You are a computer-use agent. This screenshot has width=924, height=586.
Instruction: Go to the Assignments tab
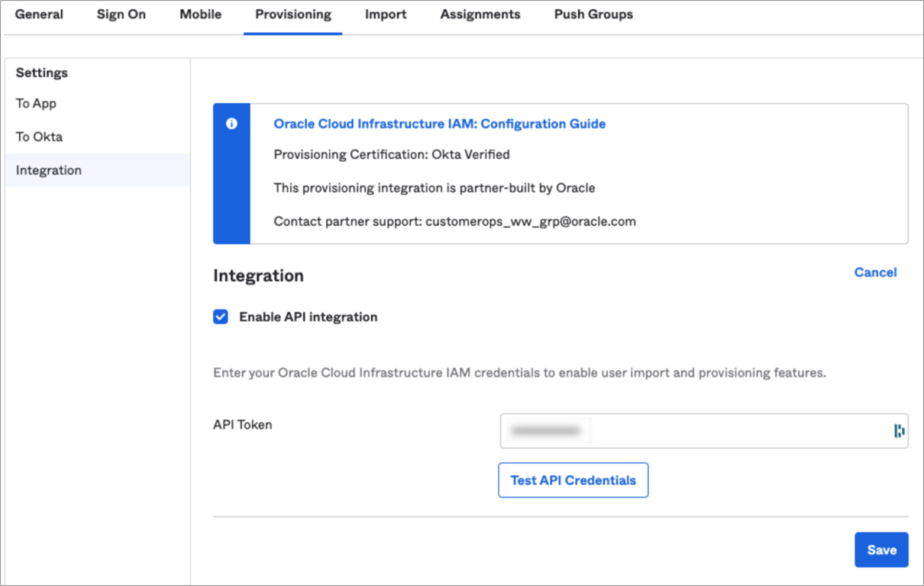click(480, 14)
